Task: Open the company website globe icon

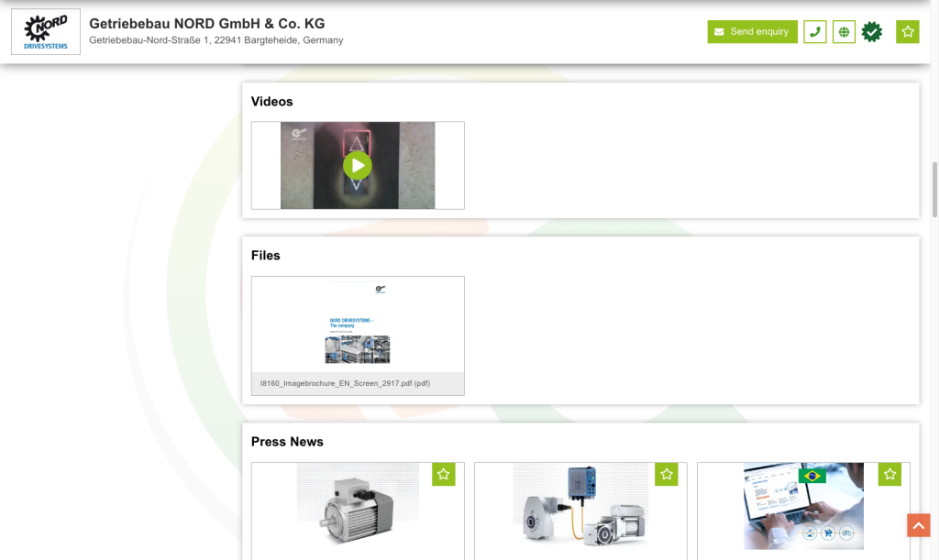Action: pyautogui.click(x=844, y=32)
